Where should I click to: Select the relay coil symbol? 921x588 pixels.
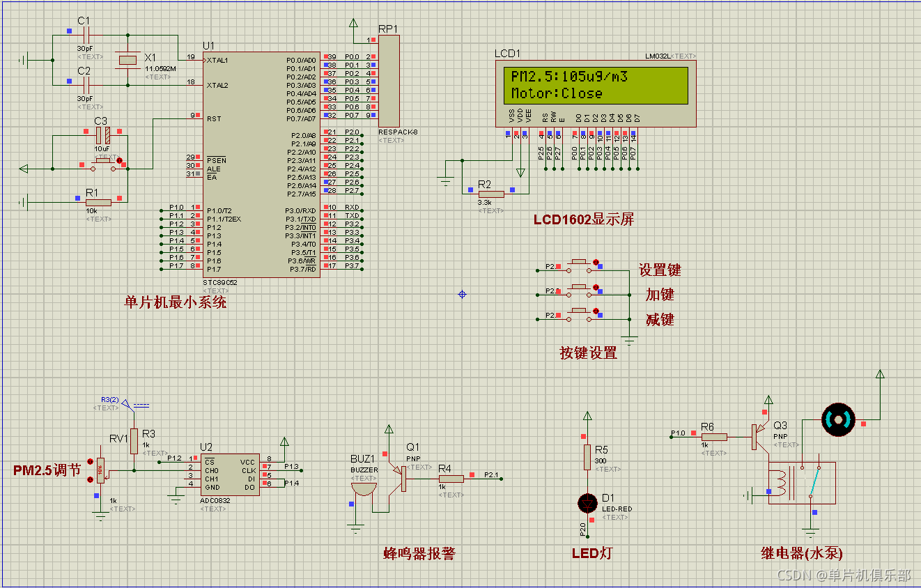pyautogui.click(x=780, y=483)
